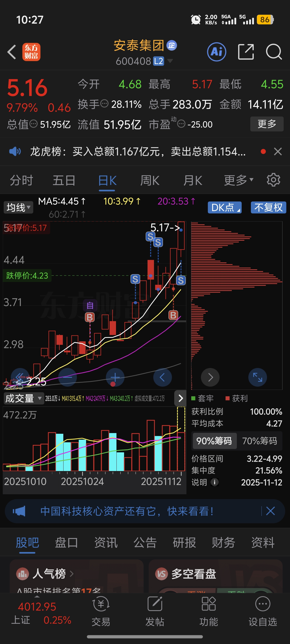The height and width of the screenshot is (644, 290).
Task: Open 股吧 tab
Action: (27, 543)
